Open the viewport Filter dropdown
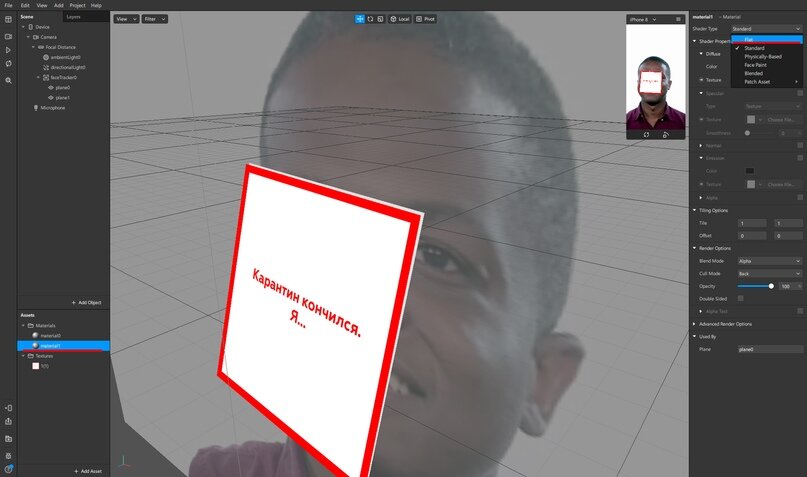Image resolution: width=807 pixels, height=477 pixels. pos(154,19)
